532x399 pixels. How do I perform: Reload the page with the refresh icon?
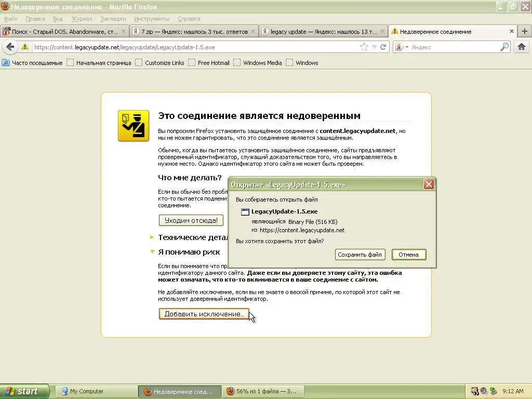click(383, 47)
